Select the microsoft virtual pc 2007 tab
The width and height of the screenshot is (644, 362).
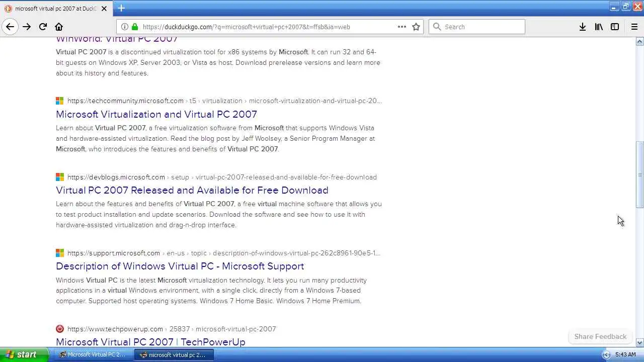pos(56,9)
